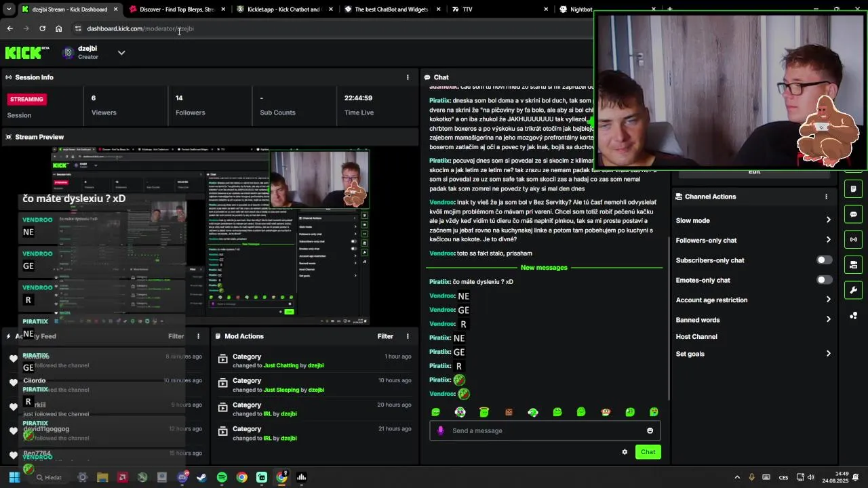
Task: Click Vendroo username on 'toto sa fakt stalo' message
Action: [x=441, y=253]
